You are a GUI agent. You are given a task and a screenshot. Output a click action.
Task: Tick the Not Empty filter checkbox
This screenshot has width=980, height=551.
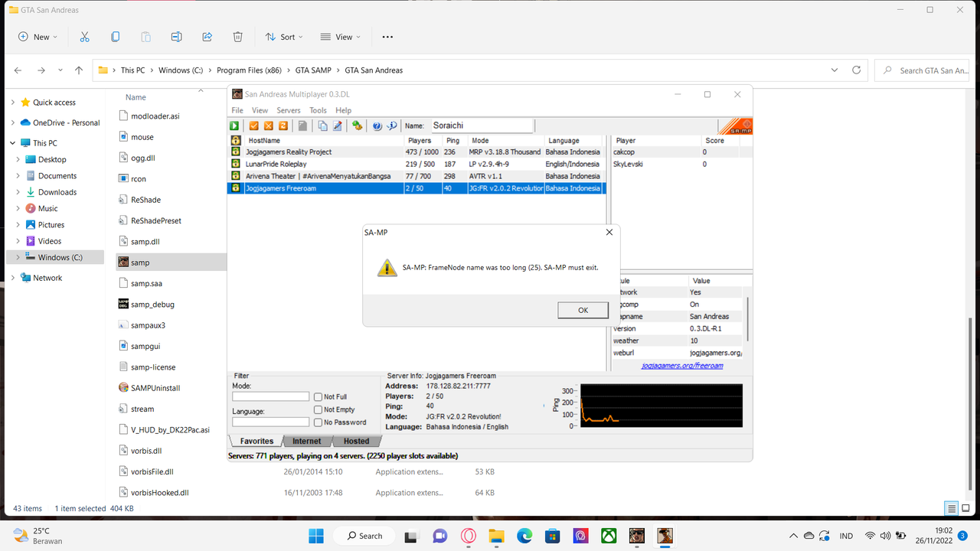click(318, 409)
